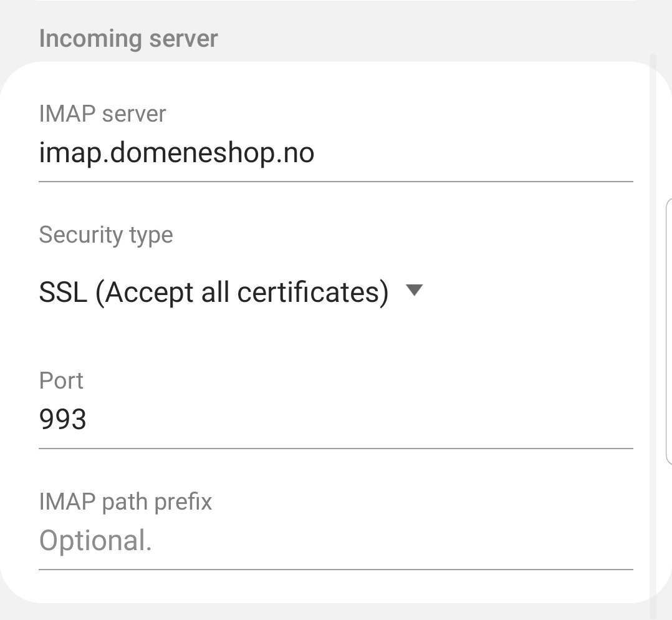The width and height of the screenshot is (672, 620).
Task: Click the Port label
Action: click(61, 380)
